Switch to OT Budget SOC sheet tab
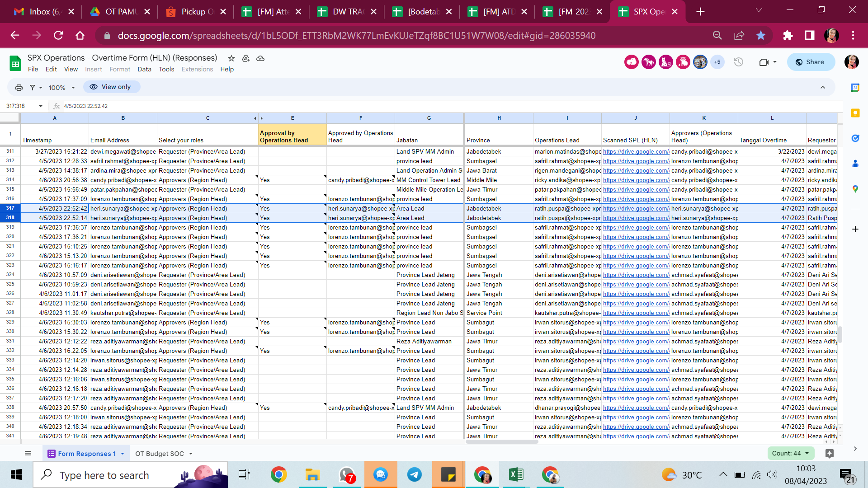The width and height of the screenshot is (868, 488). 160,454
